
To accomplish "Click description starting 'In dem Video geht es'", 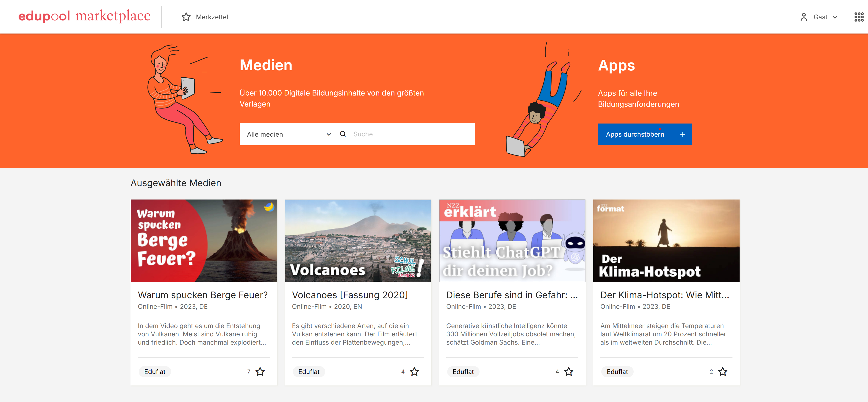I will (202, 334).
